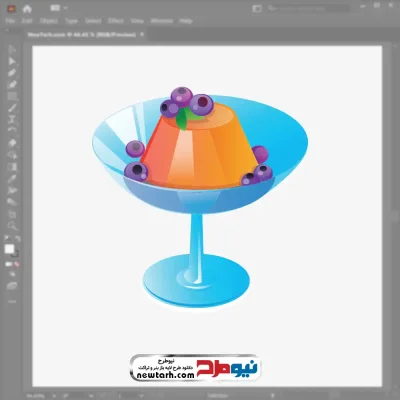Toggle swap fill and stroke arrow
The width and height of the screenshot is (400, 400).
17,239
